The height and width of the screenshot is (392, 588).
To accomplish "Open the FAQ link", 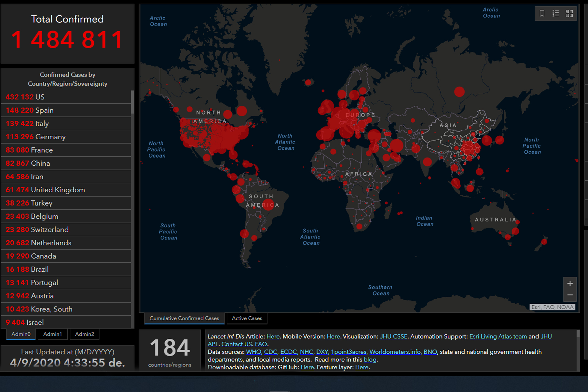I will tap(261, 344).
